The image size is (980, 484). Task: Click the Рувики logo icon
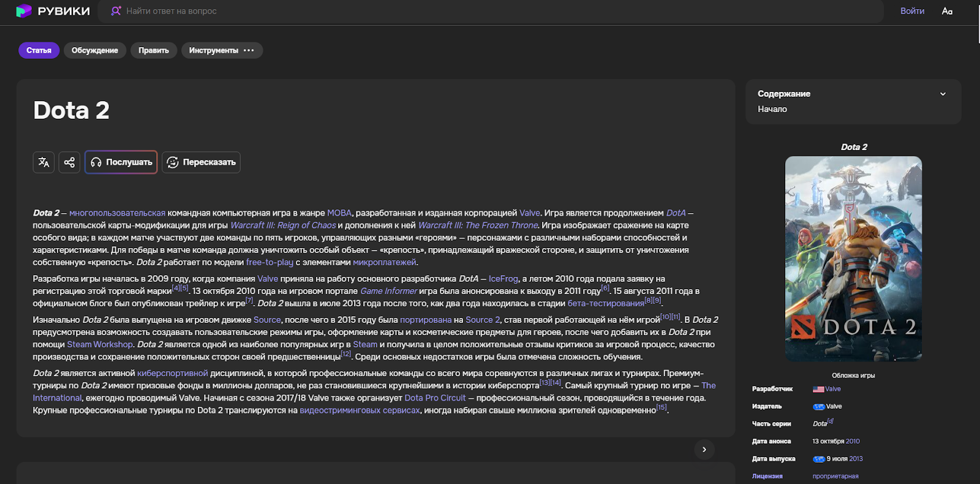(23, 11)
